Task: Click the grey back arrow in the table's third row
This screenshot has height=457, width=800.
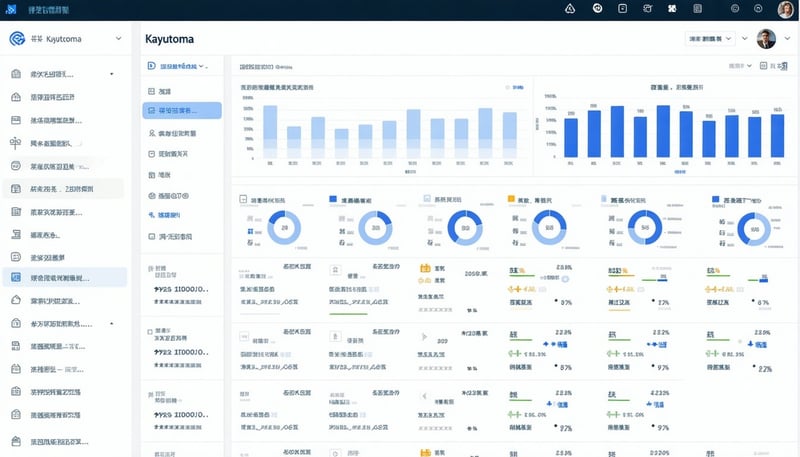Action: point(424,396)
